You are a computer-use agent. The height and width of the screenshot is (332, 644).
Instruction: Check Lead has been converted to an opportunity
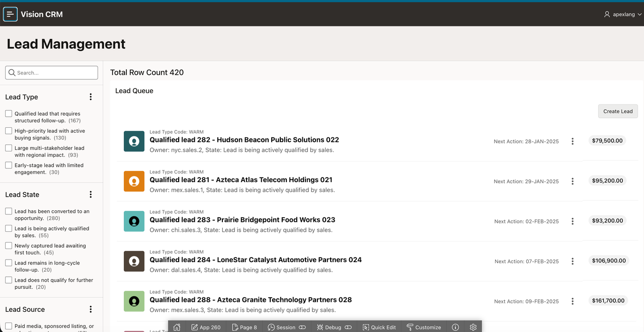9,211
